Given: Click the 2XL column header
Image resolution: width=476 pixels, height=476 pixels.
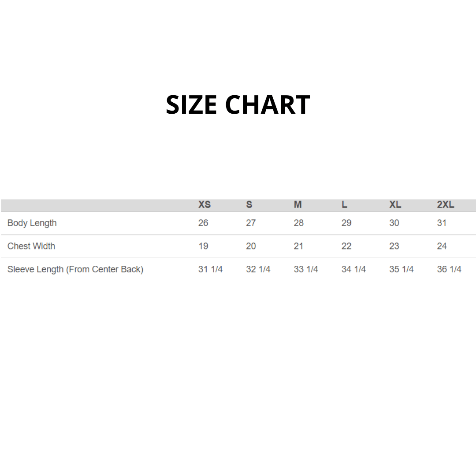Looking at the screenshot, I should pyautogui.click(x=446, y=205).
